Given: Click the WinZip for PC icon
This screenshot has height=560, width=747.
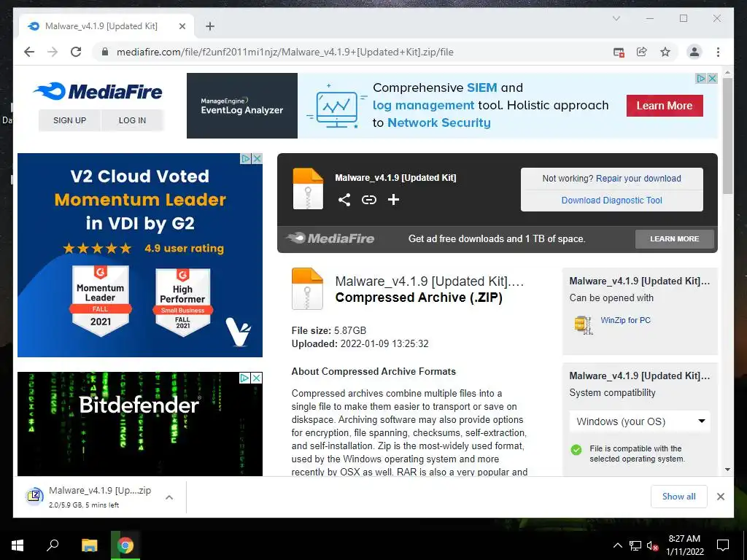Looking at the screenshot, I should 583,324.
